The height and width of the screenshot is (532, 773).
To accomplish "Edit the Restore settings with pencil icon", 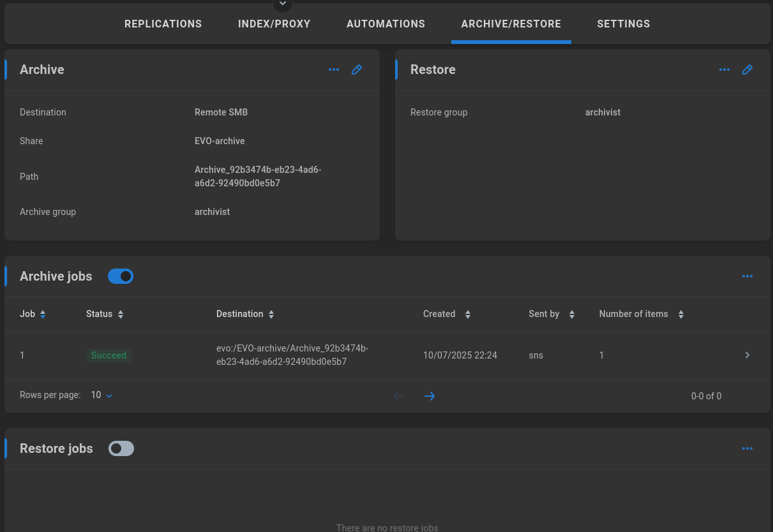I will (x=747, y=70).
